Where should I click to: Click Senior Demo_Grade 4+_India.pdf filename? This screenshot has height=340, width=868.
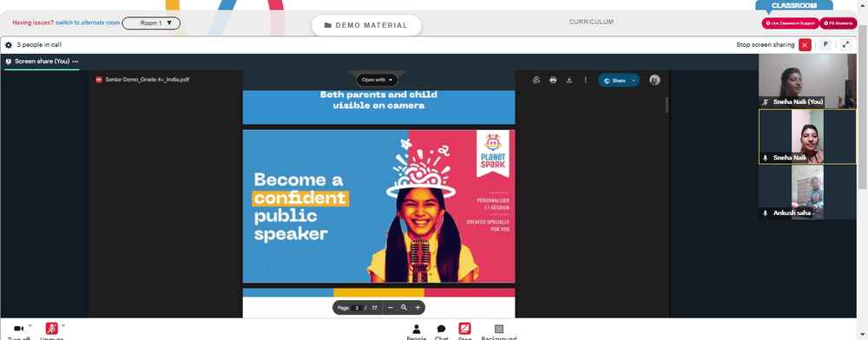point(148,80)
